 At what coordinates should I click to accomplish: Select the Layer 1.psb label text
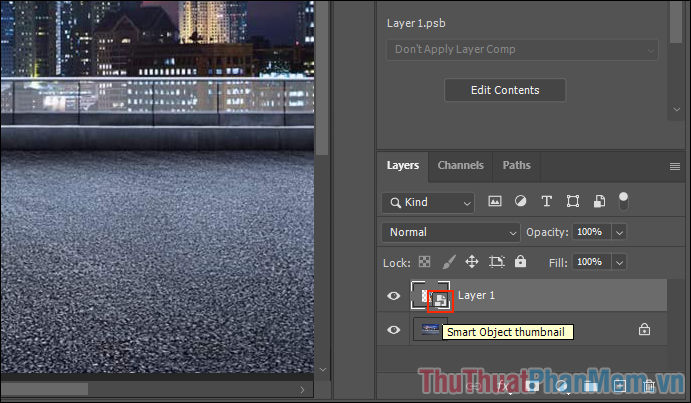[416, 23]
